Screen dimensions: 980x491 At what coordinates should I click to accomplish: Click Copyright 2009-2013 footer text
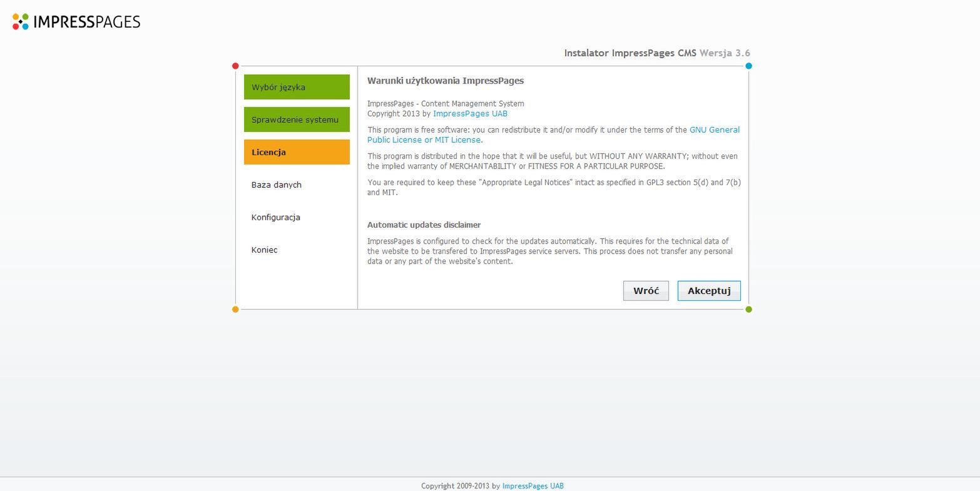click(x=461, y=486)
